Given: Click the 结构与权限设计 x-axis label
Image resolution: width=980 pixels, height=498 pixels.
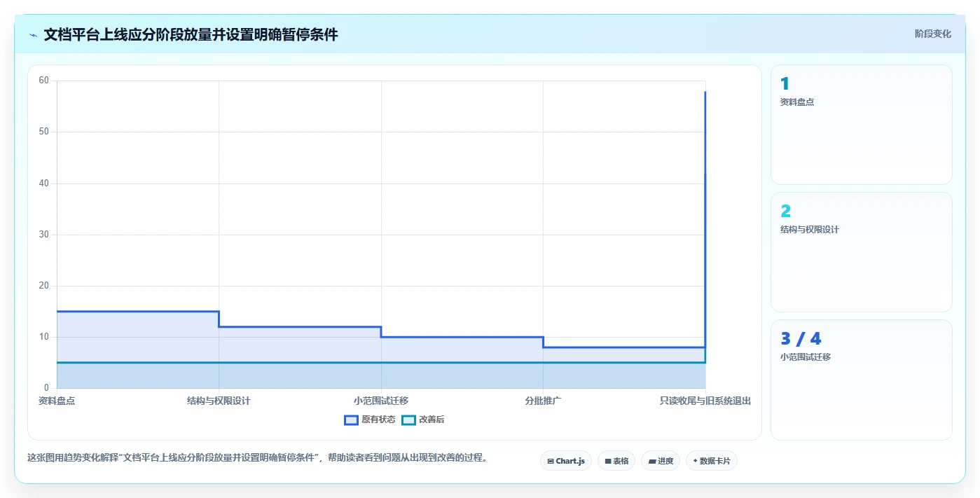Looking at the screenshot, I should [x=219, y=401].
